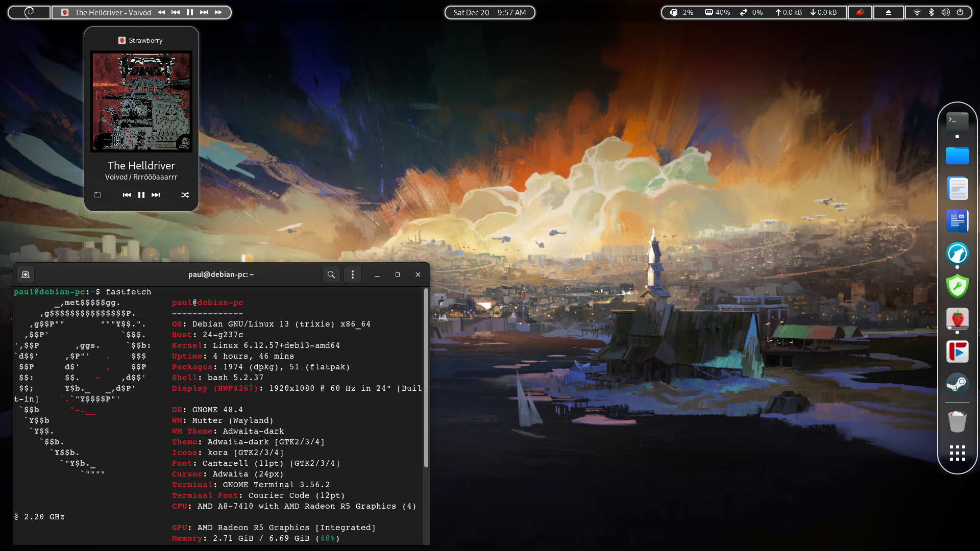Open calendar from Sat Dec 20 clock
980x551 pixels.
pyautogui.click(x=489, y=12)
